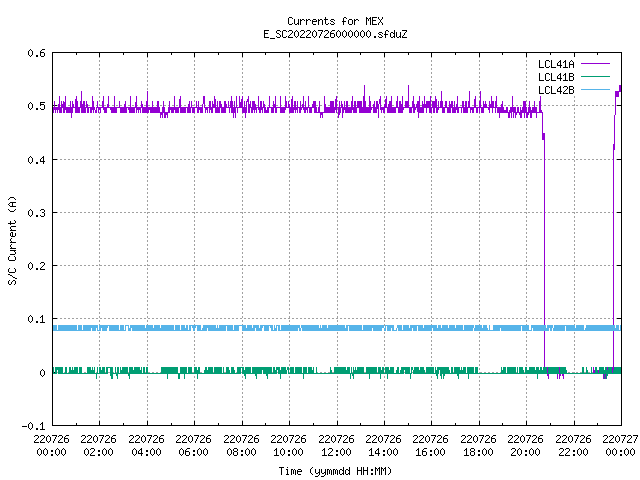Image resolution: width=640 pixels, height=480 pixels.
Task: Click the y-axis tick value 0.2
Action: tap(36, 266)
